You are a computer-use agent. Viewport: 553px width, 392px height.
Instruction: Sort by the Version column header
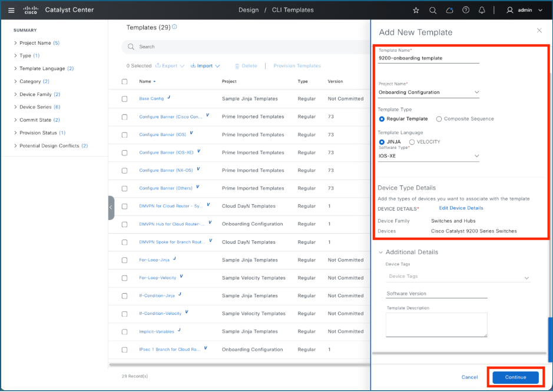336,81
